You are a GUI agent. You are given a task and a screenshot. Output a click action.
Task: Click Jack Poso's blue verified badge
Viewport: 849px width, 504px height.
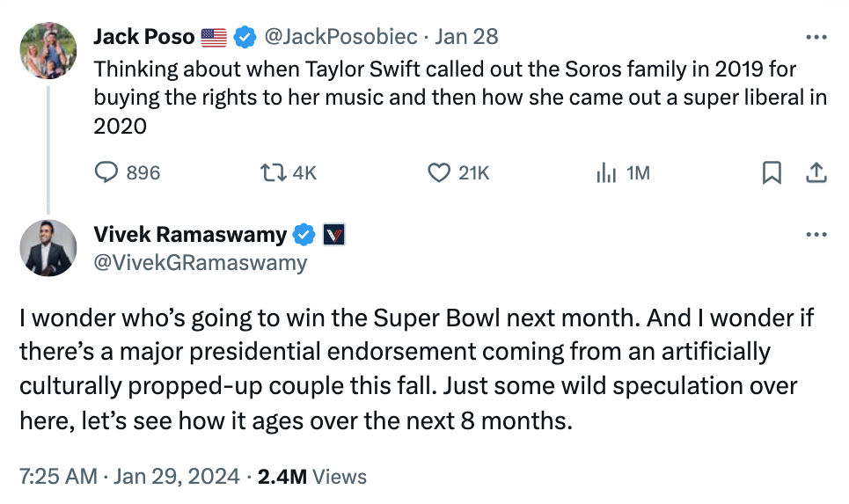pyautogui.click(x=245, y=37)
